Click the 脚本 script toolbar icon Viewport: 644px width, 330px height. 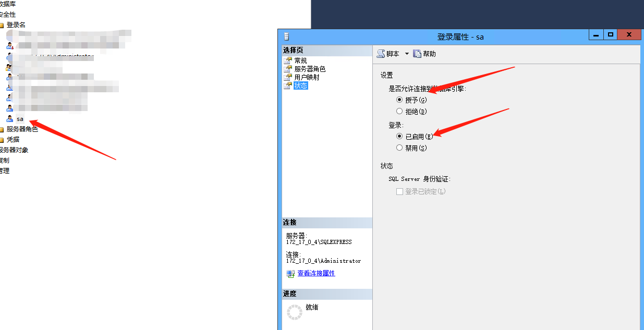[381, 54]
